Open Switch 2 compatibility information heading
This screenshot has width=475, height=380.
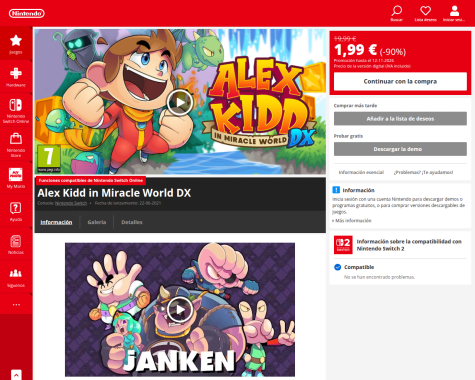409,245
